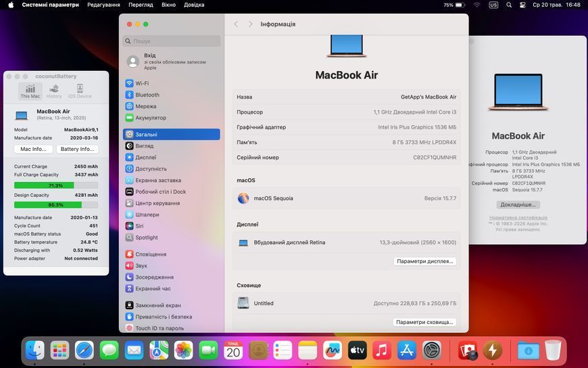This screenshot has width=588, height=368.
Task: Open Сповіщення notifications settings
Action: (x=172, y=254)
